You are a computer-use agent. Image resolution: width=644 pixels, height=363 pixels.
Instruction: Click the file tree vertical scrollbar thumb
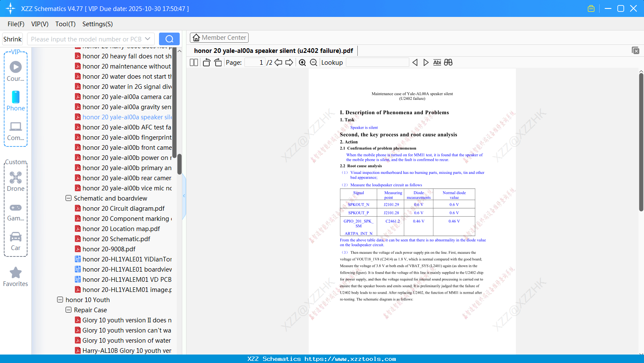click(x=179, y=164)
